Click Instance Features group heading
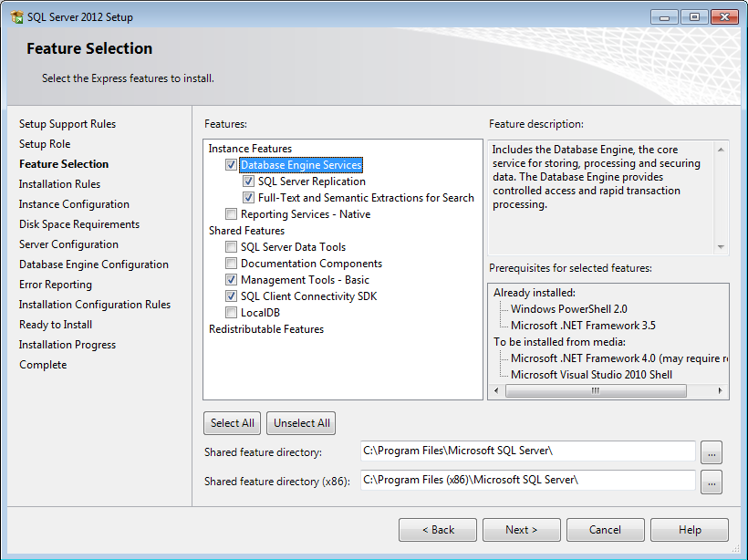The height and width of the screenshot is (560, 748). point(250,149)
